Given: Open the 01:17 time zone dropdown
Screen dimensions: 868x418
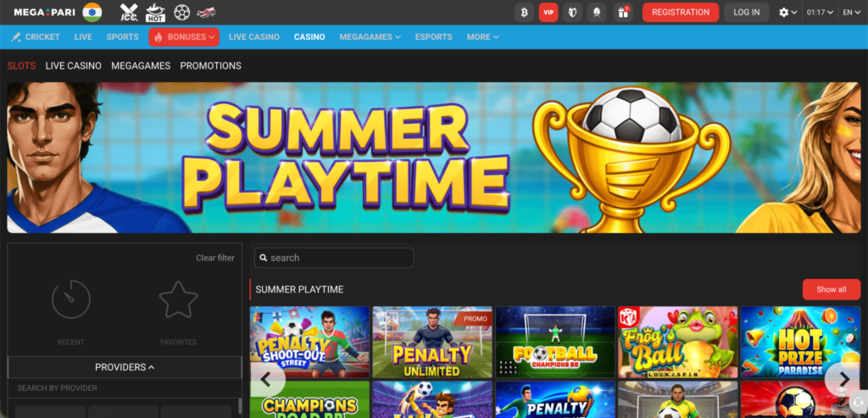Looking at the screenshot, I should [820, 12].
